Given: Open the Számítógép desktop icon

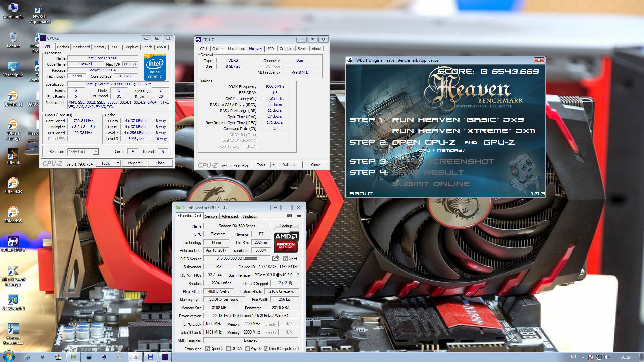Looking at the screenshot, I should pos(13,11).
